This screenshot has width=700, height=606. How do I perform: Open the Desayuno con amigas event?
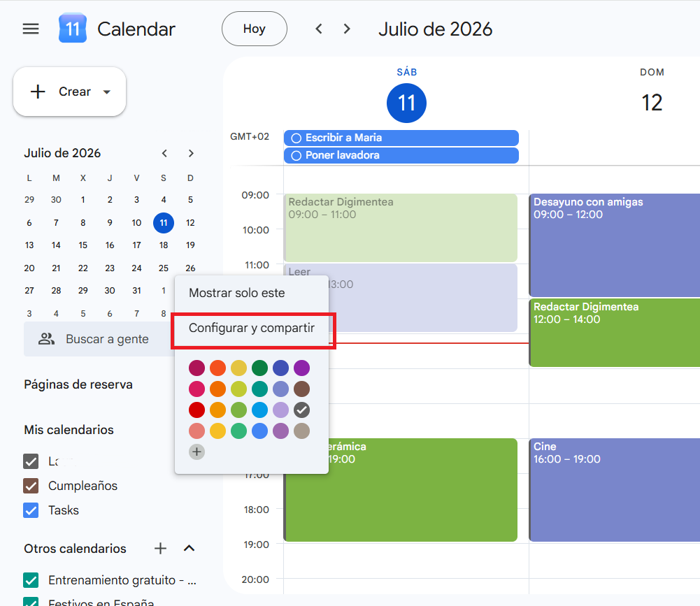coord(614,245)
